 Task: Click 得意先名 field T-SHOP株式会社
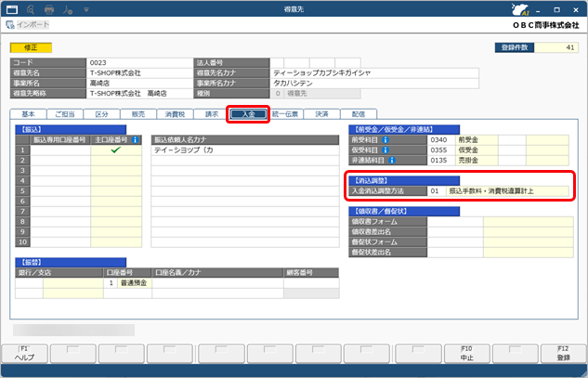[139, 72]
